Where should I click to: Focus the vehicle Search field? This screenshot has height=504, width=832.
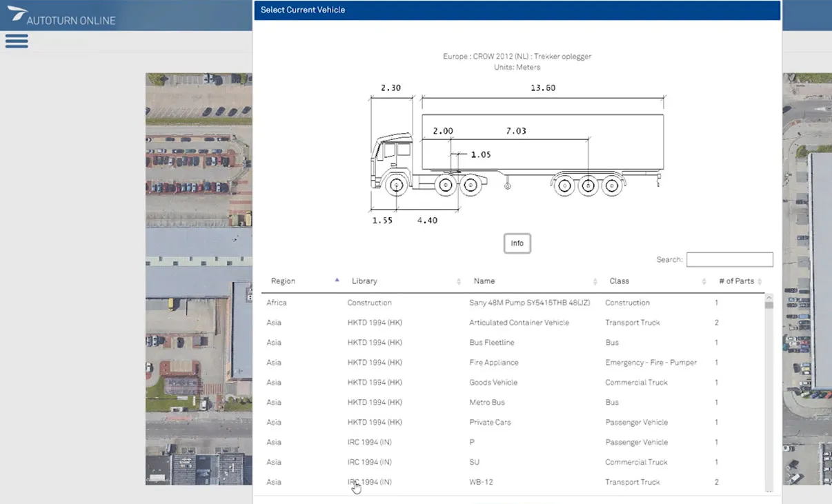pos(729,259)
